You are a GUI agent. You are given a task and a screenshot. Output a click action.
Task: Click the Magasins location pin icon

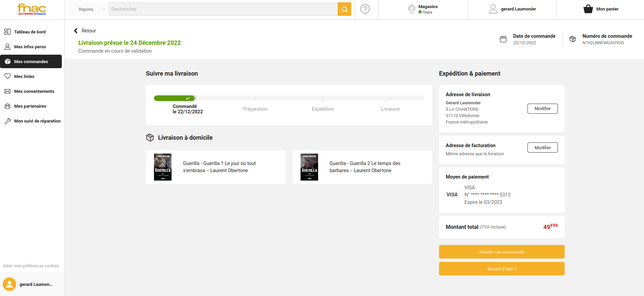click(x=411, y=9)
